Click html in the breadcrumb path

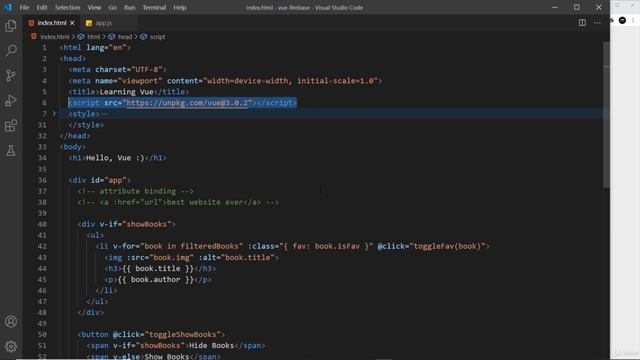[x=93, y=37]
